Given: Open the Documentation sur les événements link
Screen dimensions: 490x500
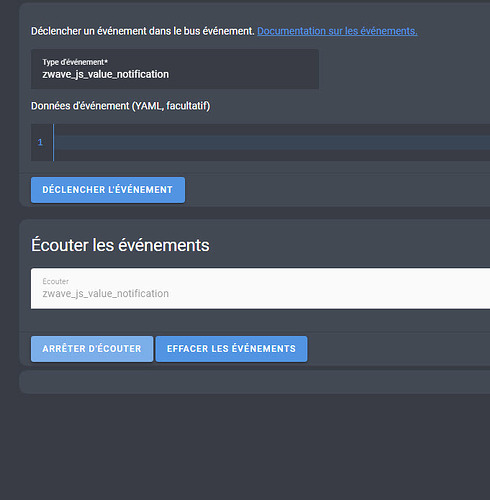Looking at the screenshot, I should pyautogui.click(x=337, y=31).
